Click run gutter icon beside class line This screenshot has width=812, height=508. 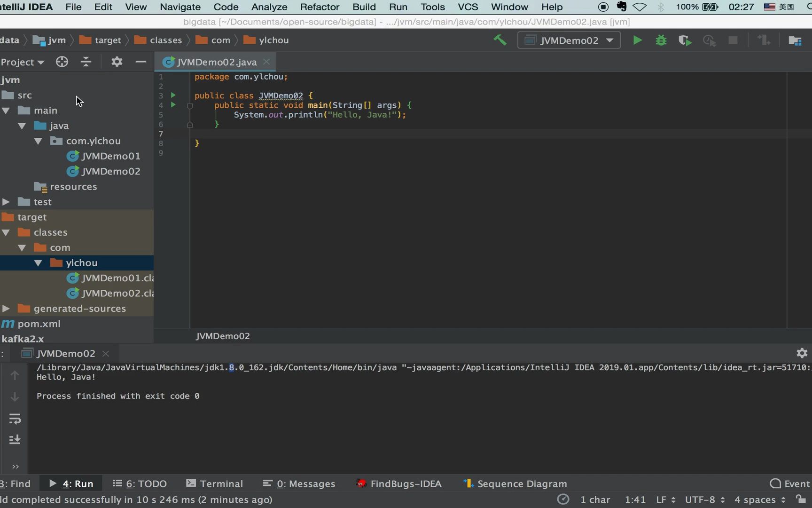pos(173,95)
